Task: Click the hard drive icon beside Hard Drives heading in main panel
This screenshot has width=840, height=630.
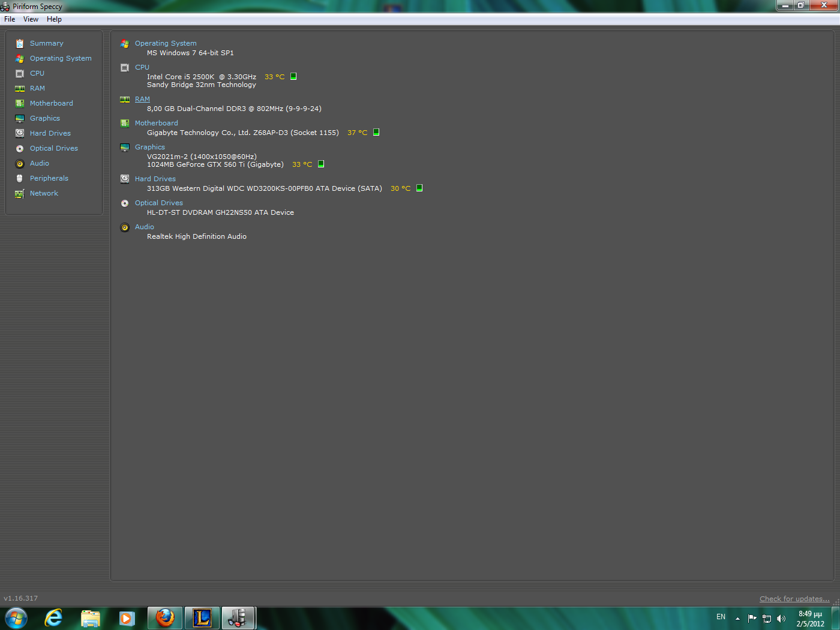Action: [125, 179]
